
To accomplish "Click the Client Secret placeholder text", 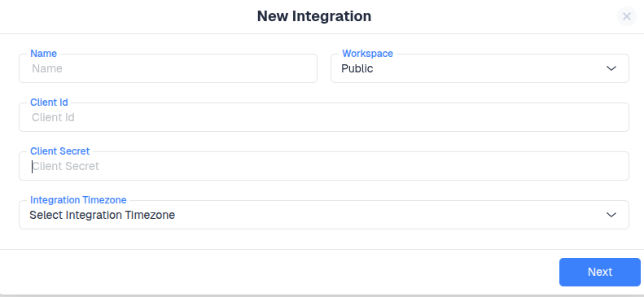I will pyautogui.click(x=66, y=166).
